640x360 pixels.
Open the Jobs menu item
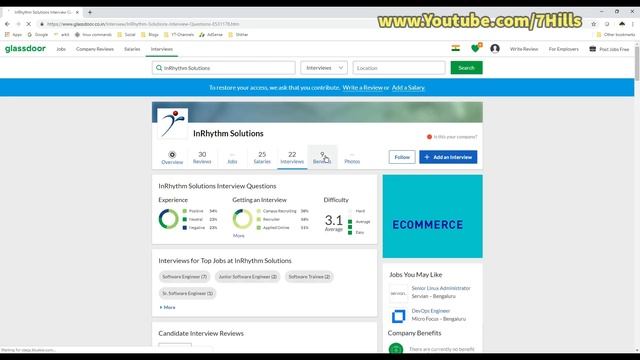point(61,49)
